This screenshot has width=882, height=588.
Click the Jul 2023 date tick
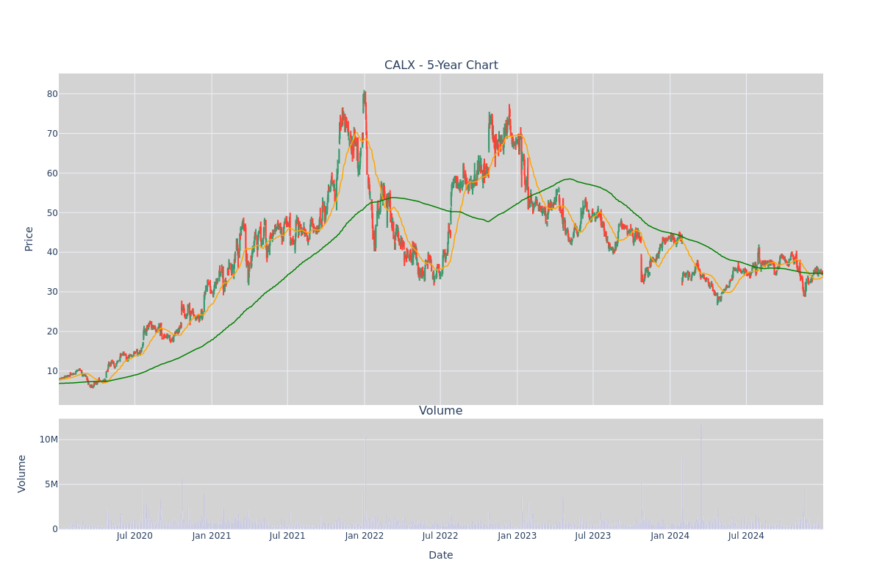593,536
